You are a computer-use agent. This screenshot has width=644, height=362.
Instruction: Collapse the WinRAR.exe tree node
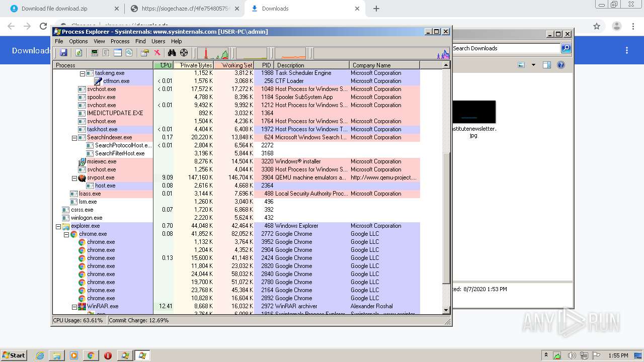click(x=74, y=307)
